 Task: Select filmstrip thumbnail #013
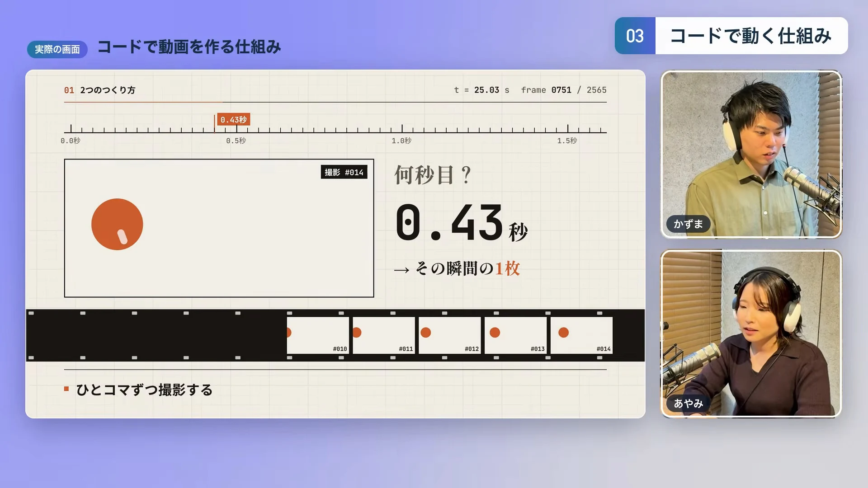point(516,335)
